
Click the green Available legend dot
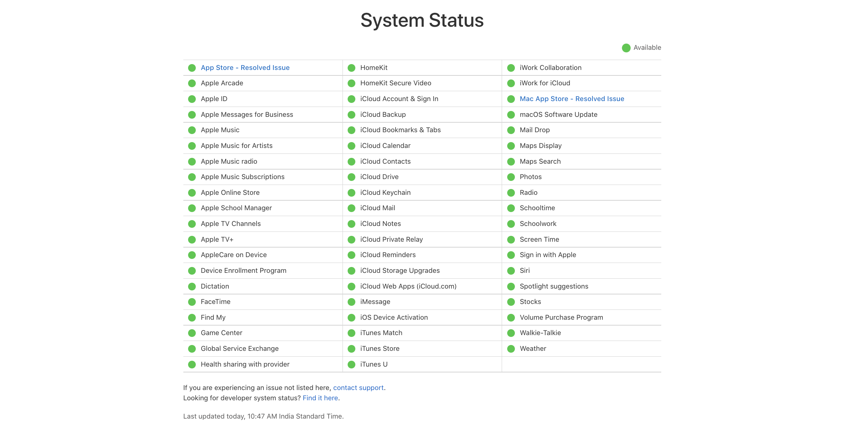pos(626,48)
